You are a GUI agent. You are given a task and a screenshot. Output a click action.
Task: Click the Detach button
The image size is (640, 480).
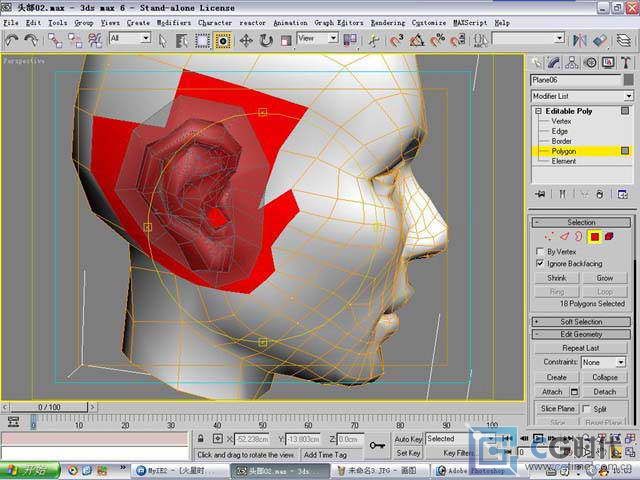(604, 392)
